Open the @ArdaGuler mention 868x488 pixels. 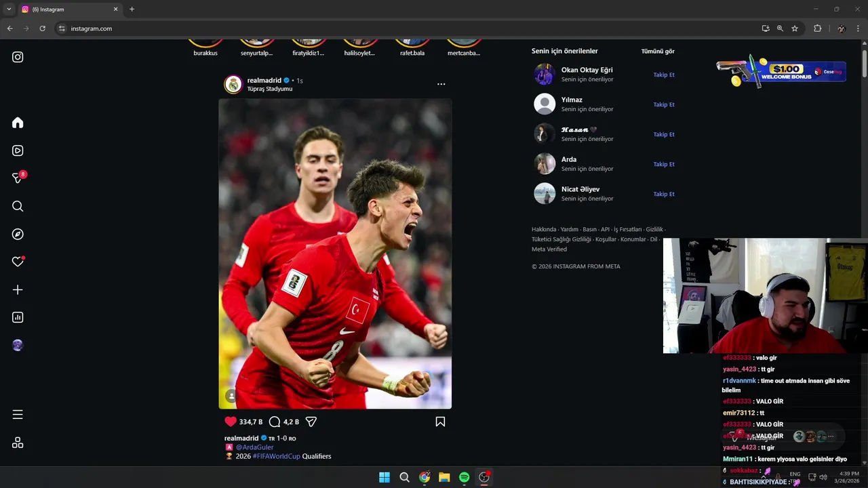(x=254, y=447)
